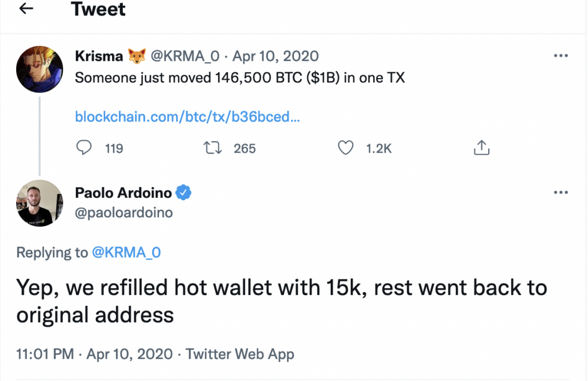Viewport: 588px width, 381px height.
Task: Click the @paoloardoino handle
Action: coord(123,212)
